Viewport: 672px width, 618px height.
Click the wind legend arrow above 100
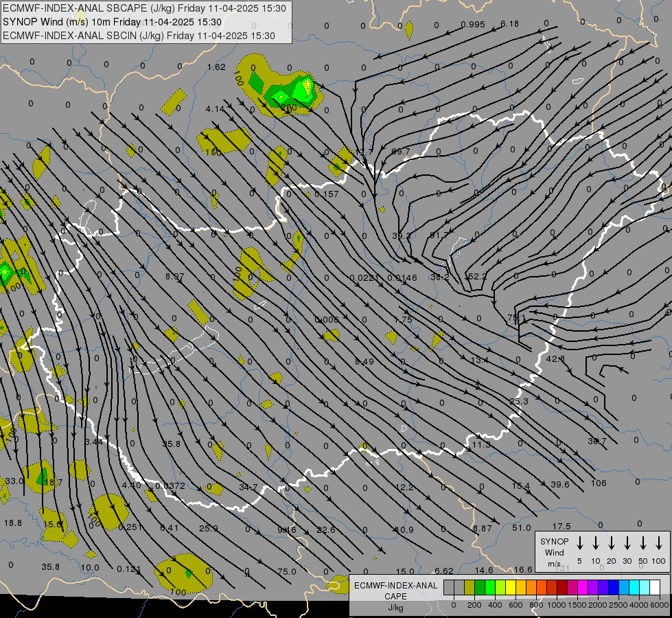click(659, 543)
